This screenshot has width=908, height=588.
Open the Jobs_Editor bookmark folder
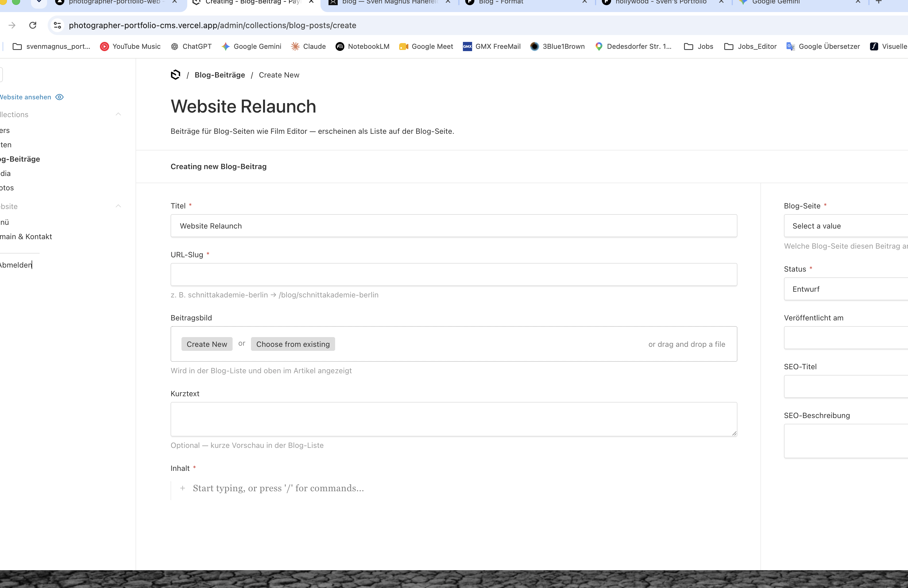pos(750,47)
